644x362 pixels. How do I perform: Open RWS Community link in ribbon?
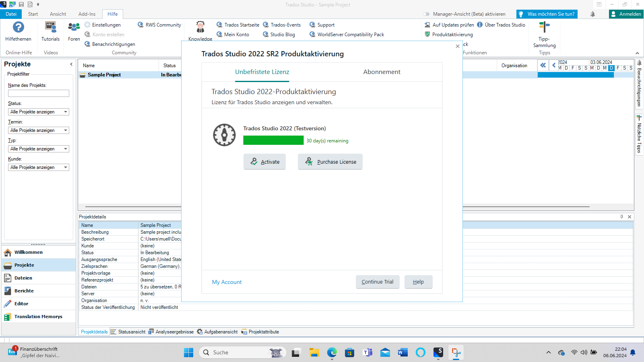[159, 25]
